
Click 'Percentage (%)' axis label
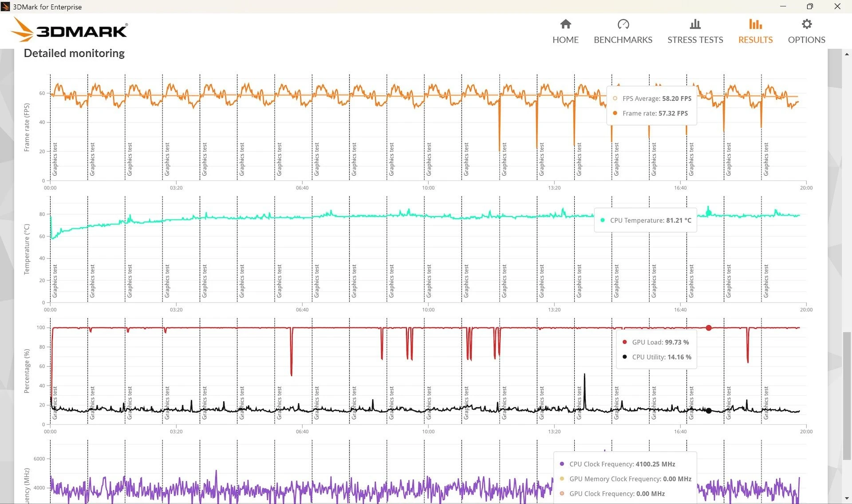[x=27, y=371]
